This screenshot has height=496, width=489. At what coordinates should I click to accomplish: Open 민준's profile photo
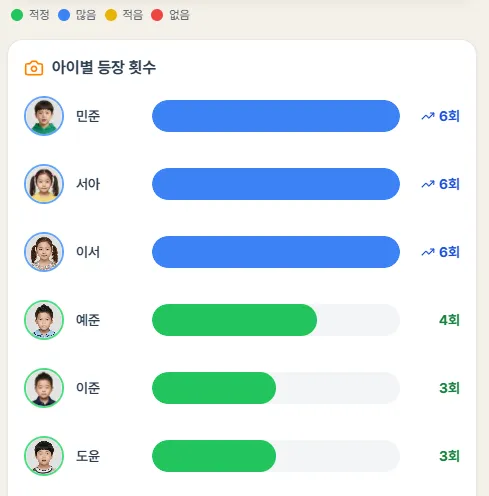(x=44, y=116)
